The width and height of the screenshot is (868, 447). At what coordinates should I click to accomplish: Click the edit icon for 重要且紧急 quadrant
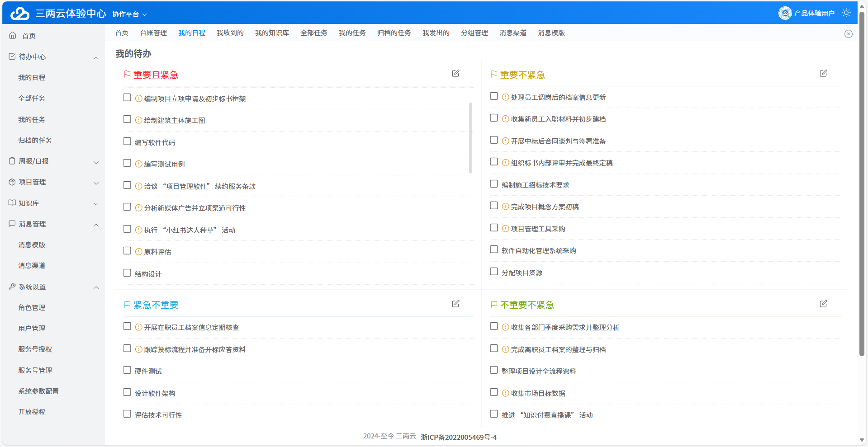[455, 73]
